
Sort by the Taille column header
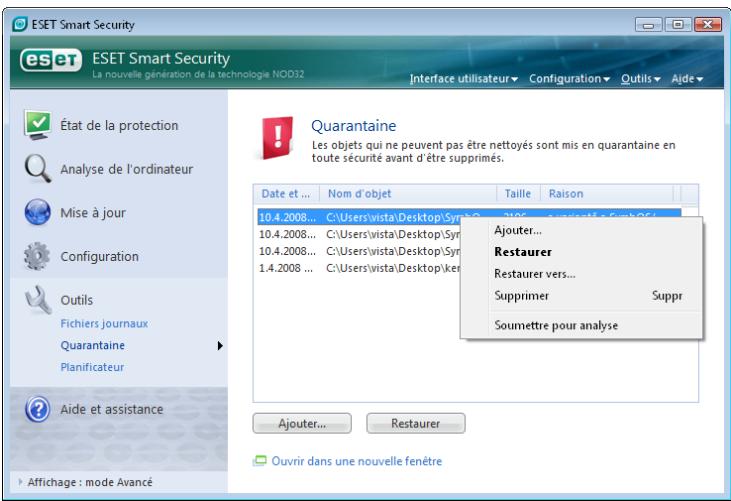(518, 193)
